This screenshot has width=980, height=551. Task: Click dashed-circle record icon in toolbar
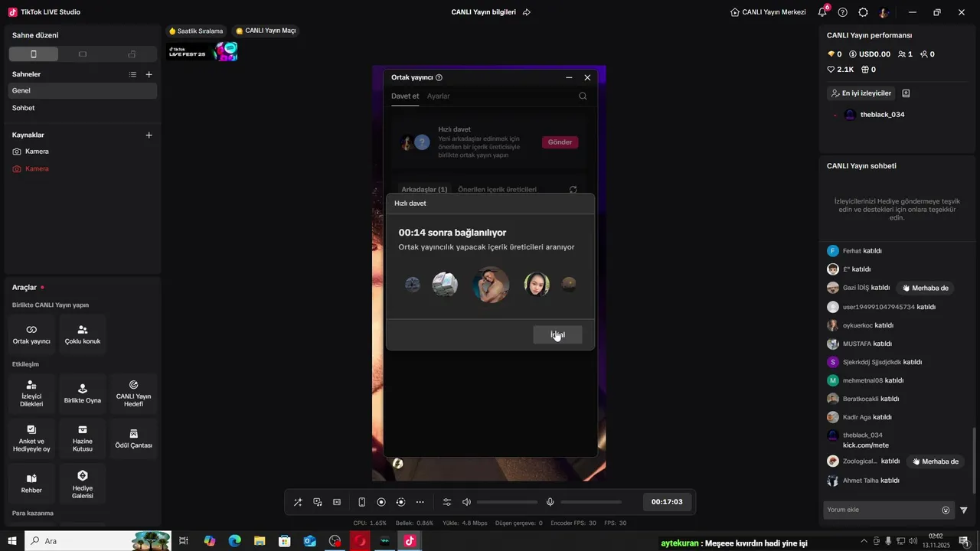click(400, 502)
